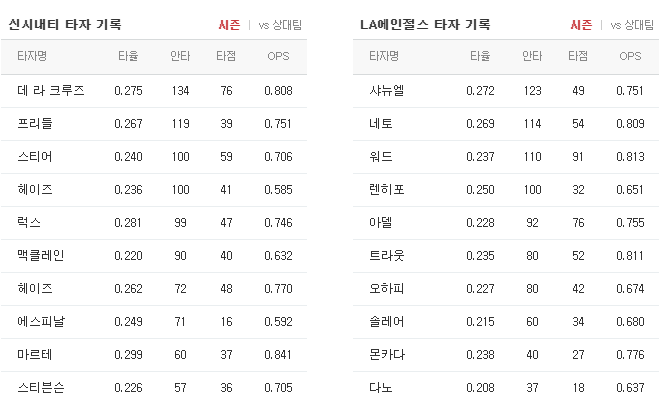The image size is (662, 409).
Task: Select batter 트라웃 in LA에인절스 list
Action: (x=387, y=256)
